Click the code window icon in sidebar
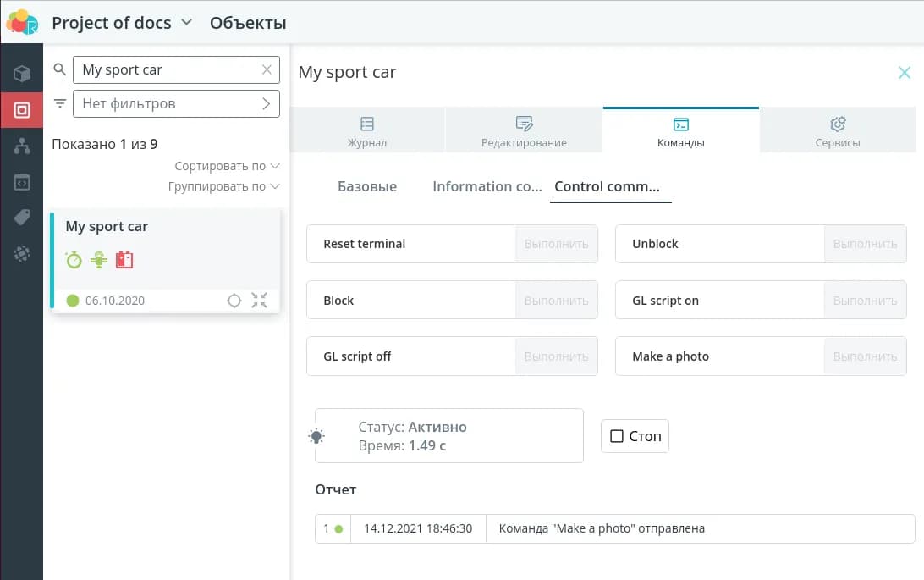This screenshot has height=580, width=924. coord(22,182)
